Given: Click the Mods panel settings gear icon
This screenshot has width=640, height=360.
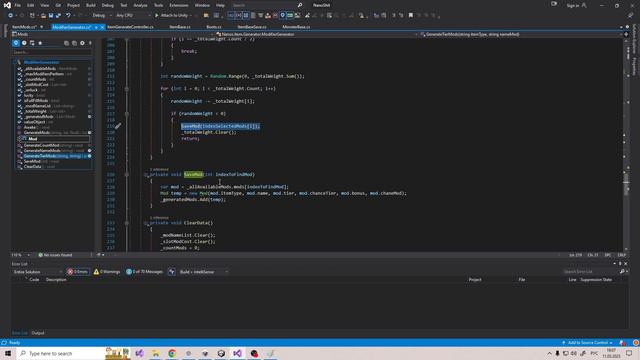Looking at the screenshot, I should point(82,43).
